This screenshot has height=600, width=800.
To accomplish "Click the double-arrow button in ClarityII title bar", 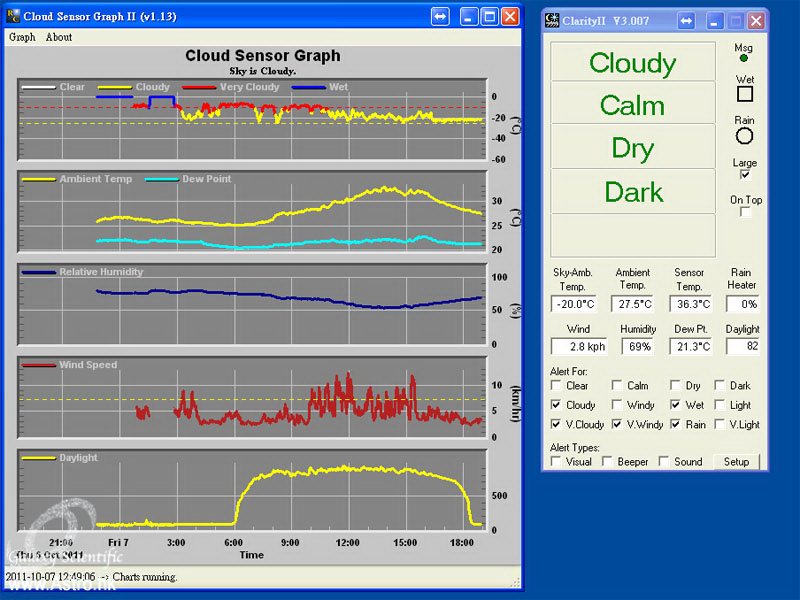I will click(686, 21).
